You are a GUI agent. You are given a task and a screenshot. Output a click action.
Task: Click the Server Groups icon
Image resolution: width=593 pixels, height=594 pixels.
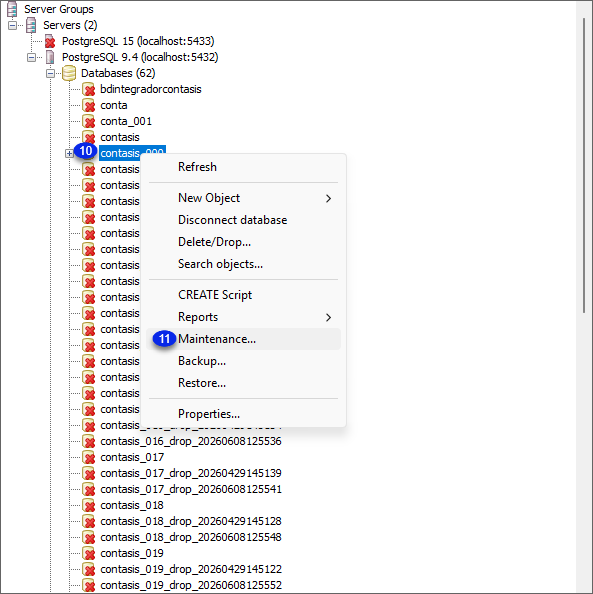[12, 9]
